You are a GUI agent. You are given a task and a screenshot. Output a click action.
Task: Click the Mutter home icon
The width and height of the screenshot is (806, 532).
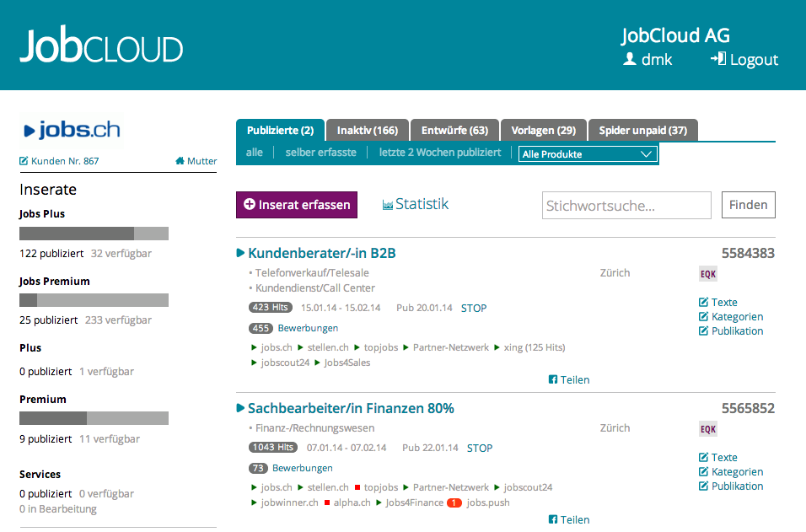point(180,161)
